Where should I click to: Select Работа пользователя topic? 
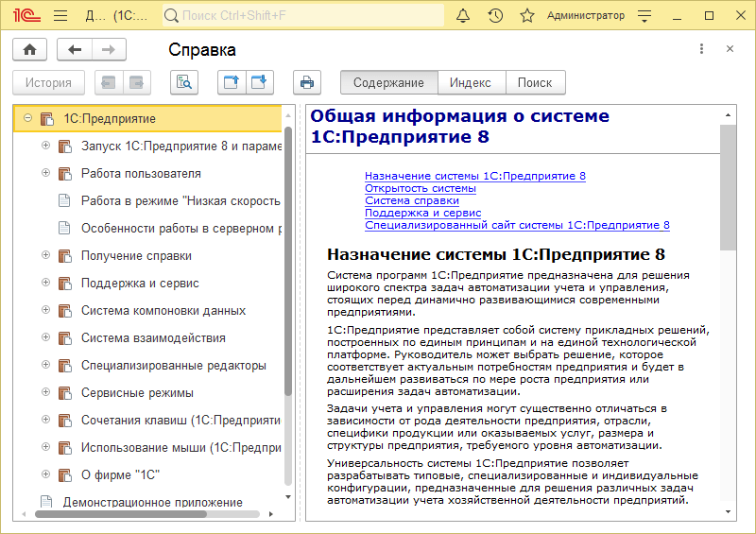(x=141, y=174)
